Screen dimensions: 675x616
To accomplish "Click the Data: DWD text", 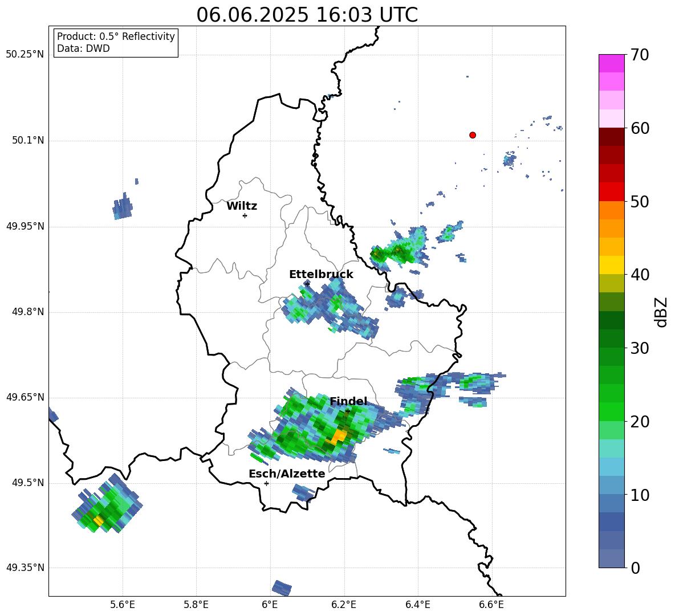I will (x=83, y=48).
